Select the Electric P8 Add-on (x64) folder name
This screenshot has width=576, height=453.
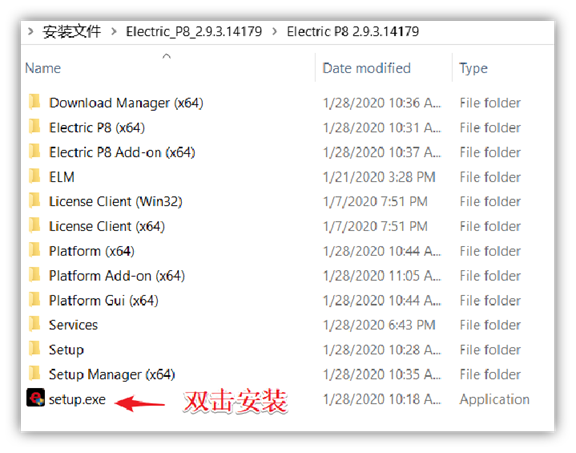pyautogui.click(x=122, y=152)
